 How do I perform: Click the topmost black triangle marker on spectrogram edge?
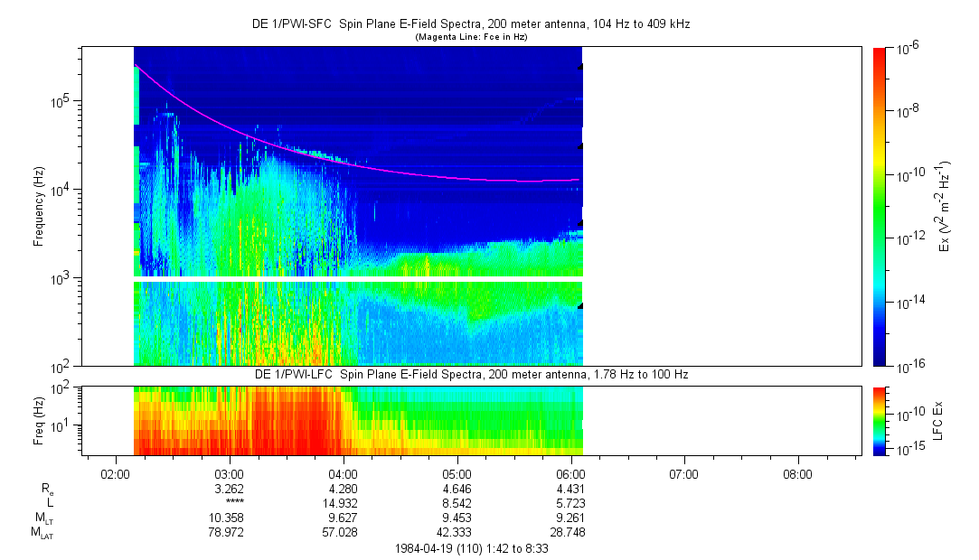point(581,67)
